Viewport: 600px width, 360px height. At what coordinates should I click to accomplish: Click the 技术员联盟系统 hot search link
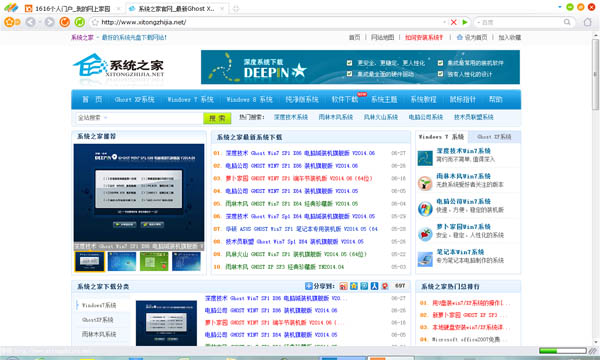(474, 117)
